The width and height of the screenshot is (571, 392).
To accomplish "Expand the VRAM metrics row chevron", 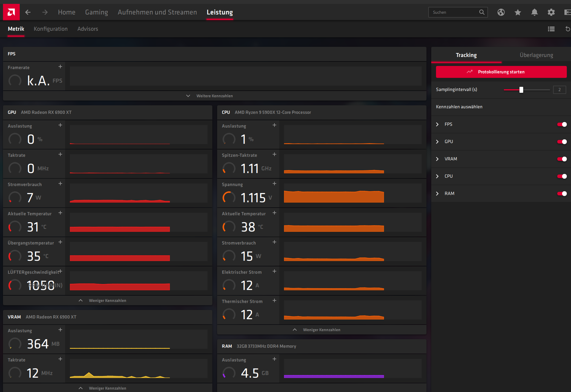I will 438,159.
